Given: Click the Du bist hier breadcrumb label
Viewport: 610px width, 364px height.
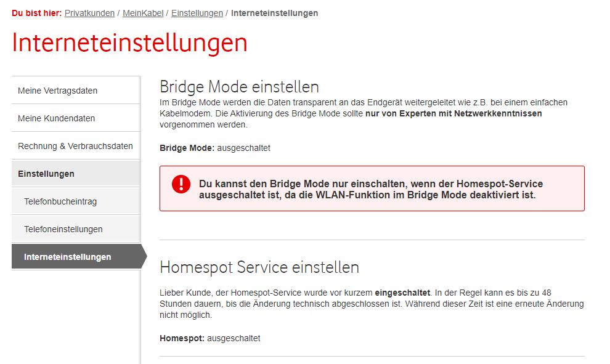Looking at the screenshot, I should click(36, 12).
